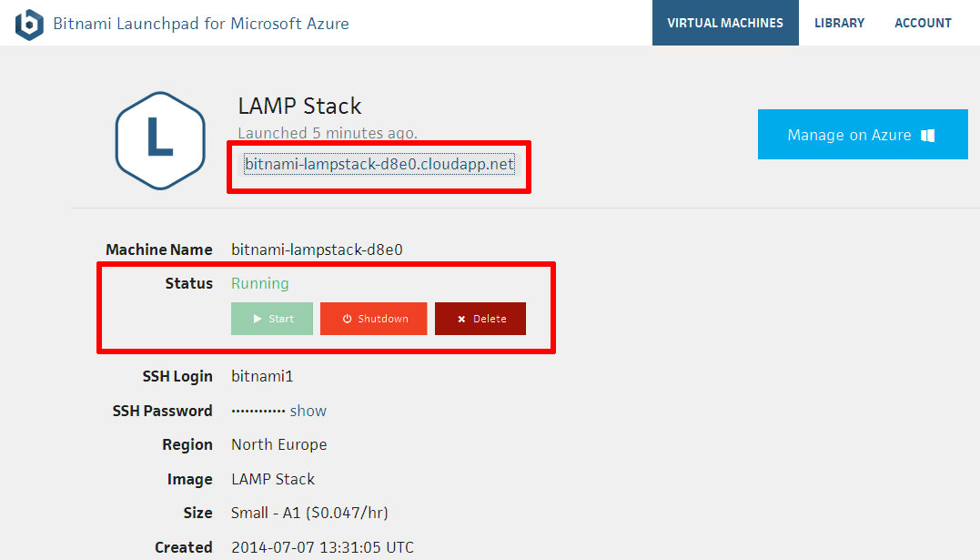Open the Virtual Machines tab
This screenshot has width=980, height=560.
point(725,23)
